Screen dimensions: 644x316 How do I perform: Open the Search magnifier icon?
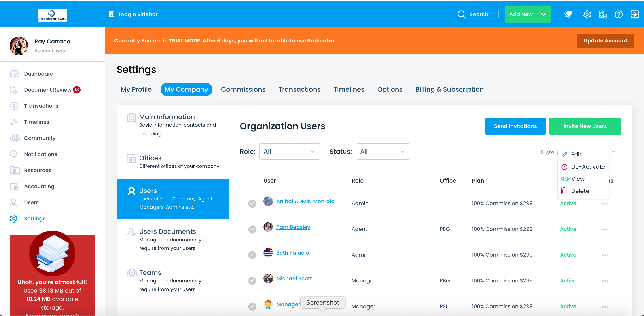[462, 14]
